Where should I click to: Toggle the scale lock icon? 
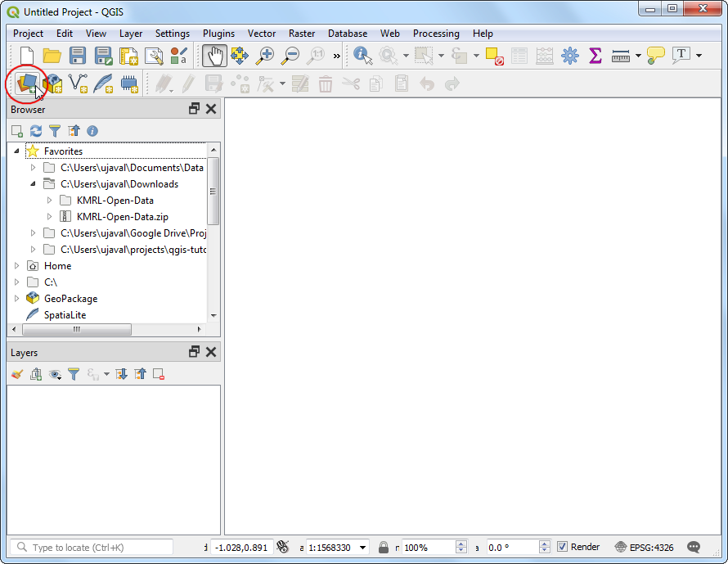click(384, 547)
